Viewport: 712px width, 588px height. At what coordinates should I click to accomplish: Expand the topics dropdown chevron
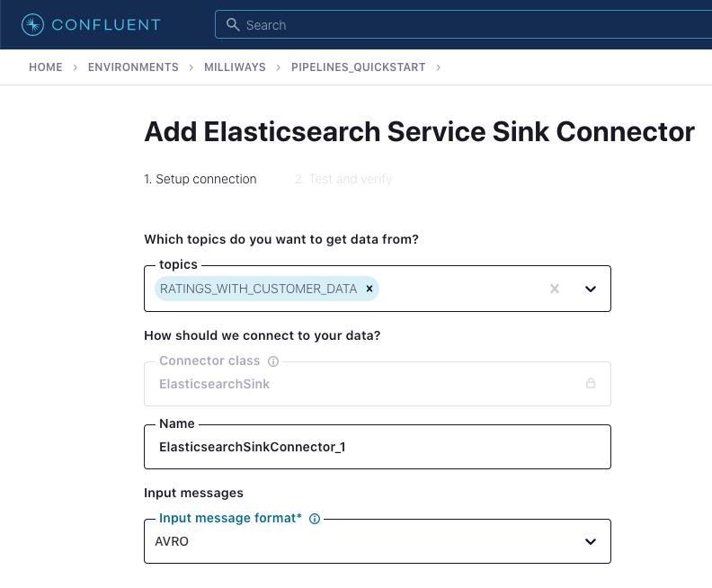[591, 289]
